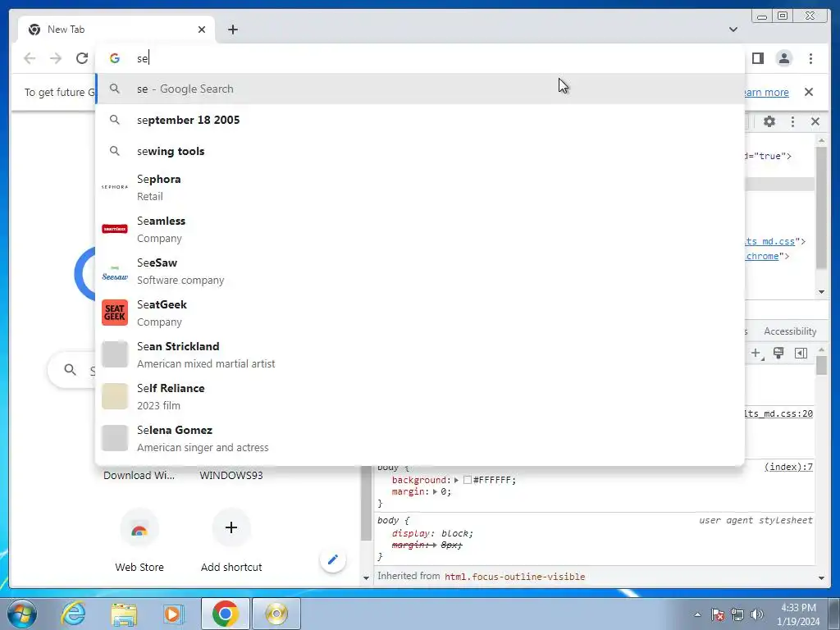Click the Chrome taskbar icon
The width and height of the screenshot is (840, 630).
pos(225,614)
